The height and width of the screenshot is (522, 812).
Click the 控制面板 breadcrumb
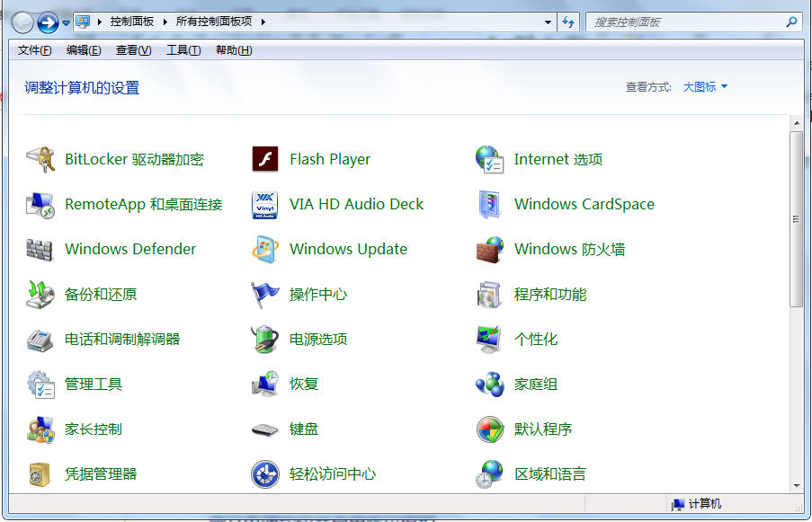132,22
